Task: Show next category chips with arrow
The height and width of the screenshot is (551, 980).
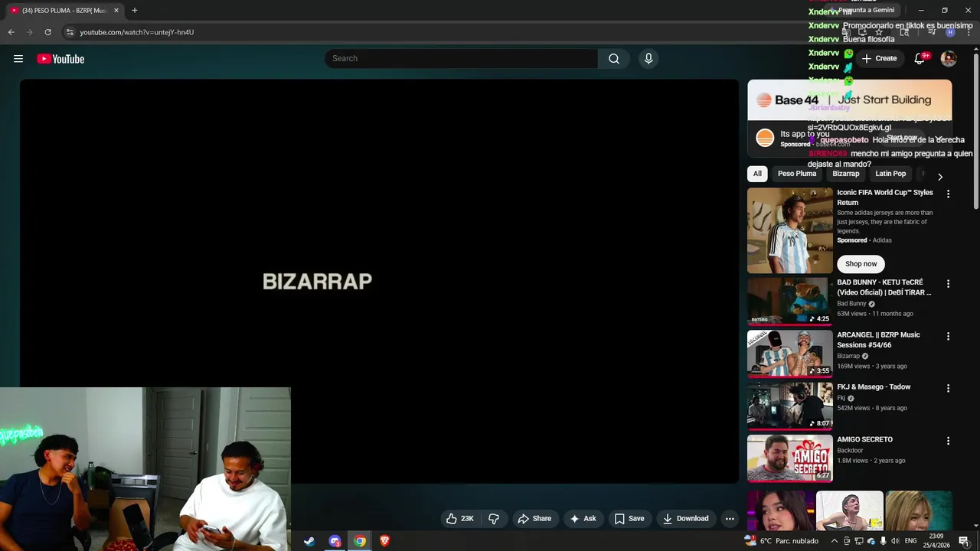Action: (940, 177)
